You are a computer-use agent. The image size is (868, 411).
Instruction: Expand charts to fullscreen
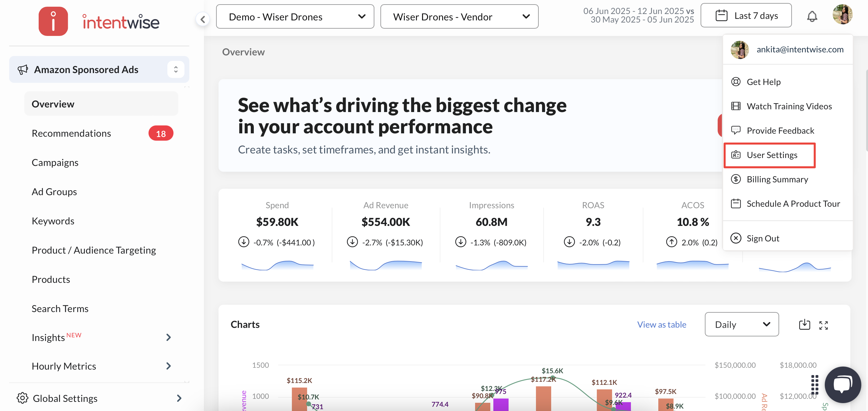(824, 325)
